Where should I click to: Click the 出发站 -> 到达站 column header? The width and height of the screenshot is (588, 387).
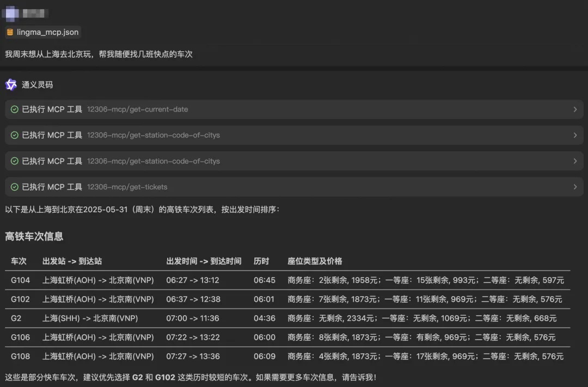coord(72,261)
